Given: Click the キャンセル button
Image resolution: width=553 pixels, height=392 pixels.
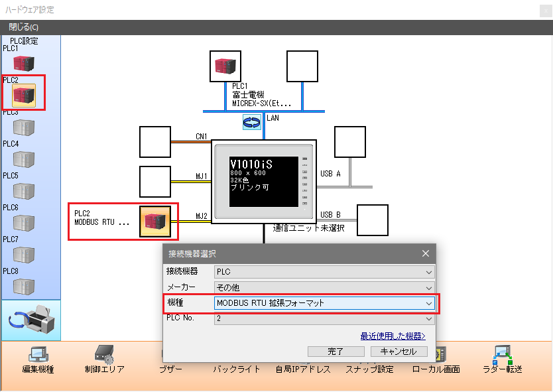Looking at the screenshot, I should [x=399, y=352].
